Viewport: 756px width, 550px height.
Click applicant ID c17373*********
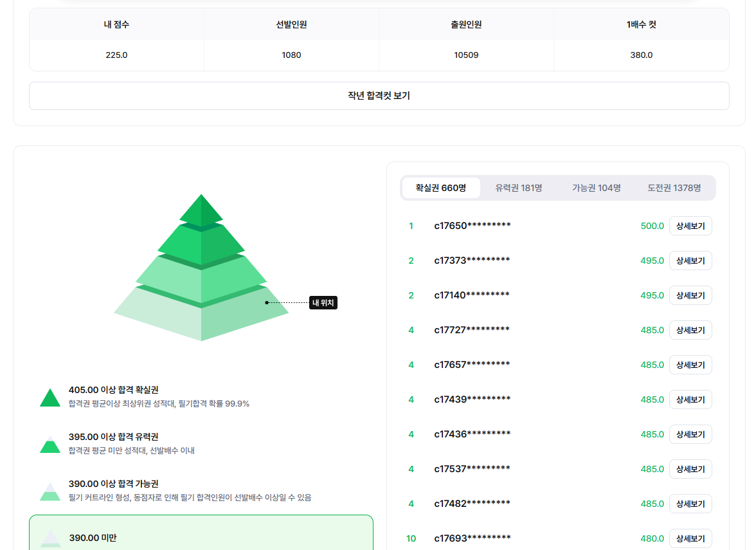pos(472,261)
